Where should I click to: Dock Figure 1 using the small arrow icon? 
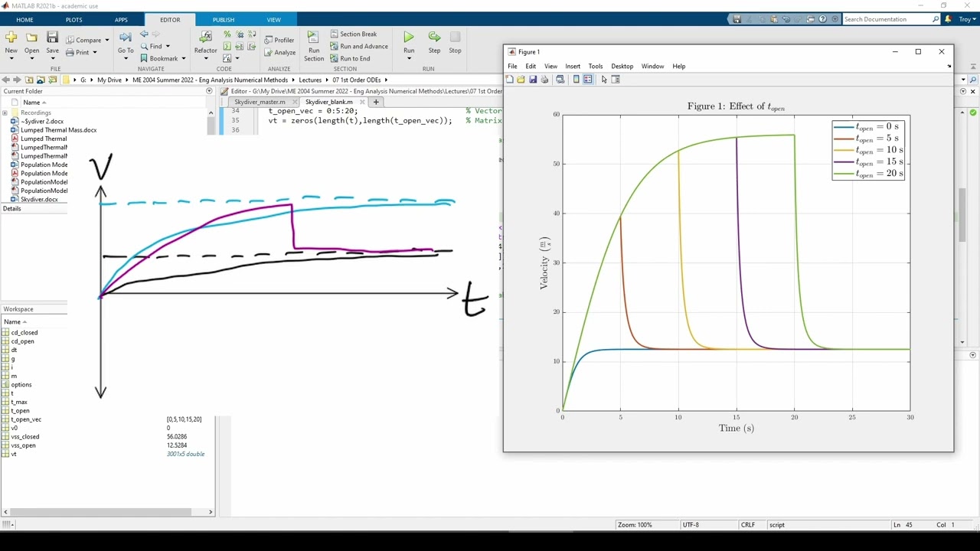coord(949,67)
